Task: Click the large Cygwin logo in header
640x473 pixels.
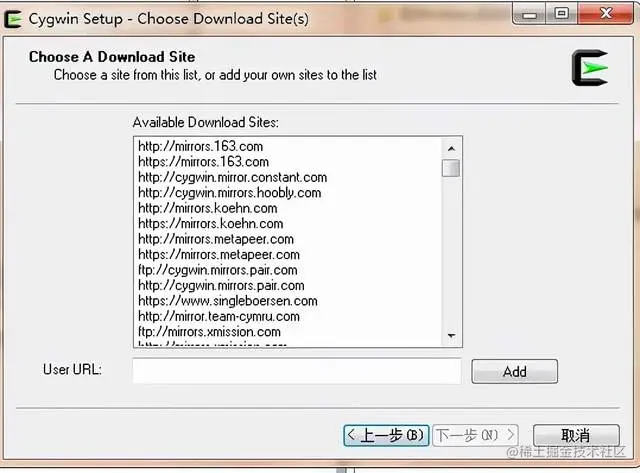Action: tap(590, 68)
